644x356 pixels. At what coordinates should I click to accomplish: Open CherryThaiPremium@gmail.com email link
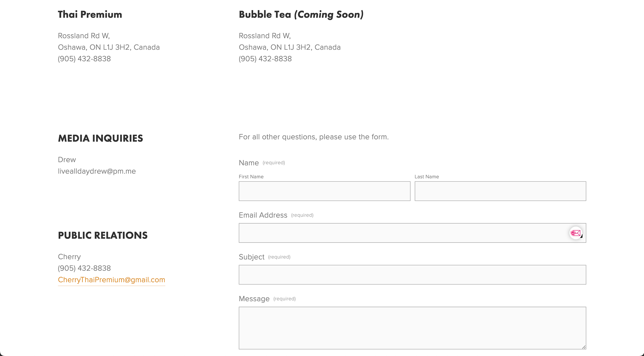coord(111,280)
